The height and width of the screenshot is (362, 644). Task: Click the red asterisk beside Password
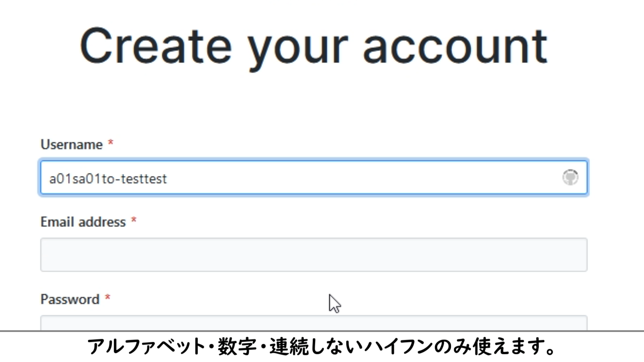(x=108, y=298)
